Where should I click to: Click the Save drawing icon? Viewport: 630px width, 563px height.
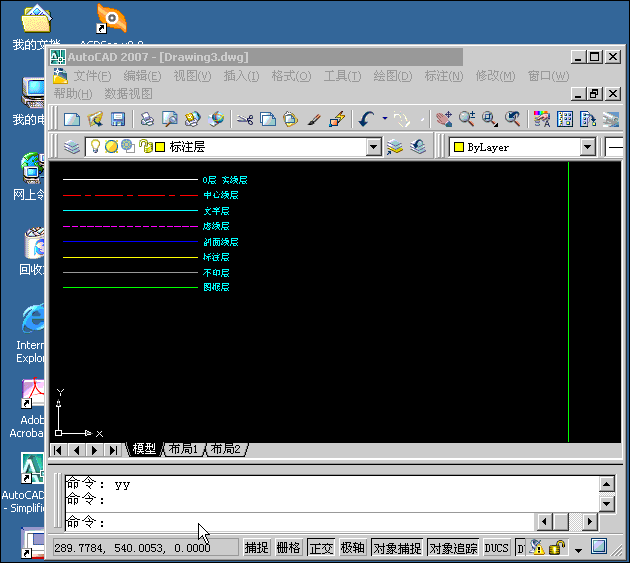(x=118, y=119)
